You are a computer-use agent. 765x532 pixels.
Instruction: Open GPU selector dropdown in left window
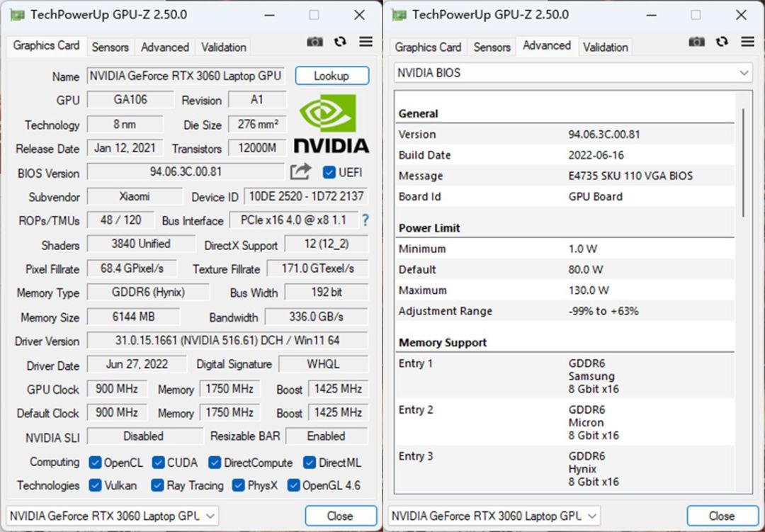(x=112, y=516)
